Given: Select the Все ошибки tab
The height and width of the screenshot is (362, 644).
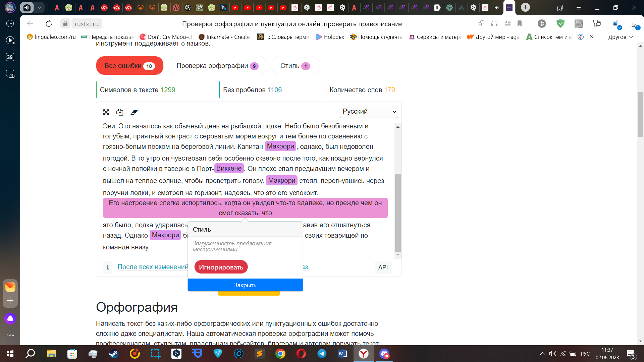Looking at the screenshot, I should point(129,66).
